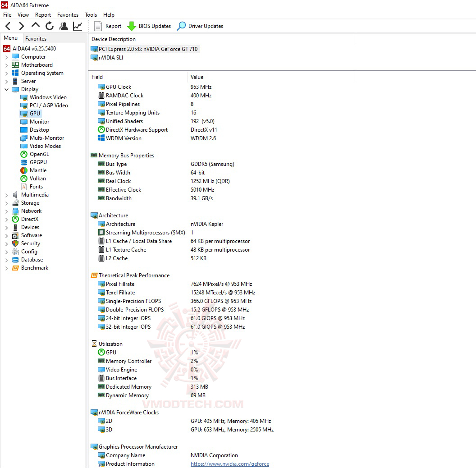476x468 pixels.
Task: Select the Bus Type row
Action: [166, 164]
